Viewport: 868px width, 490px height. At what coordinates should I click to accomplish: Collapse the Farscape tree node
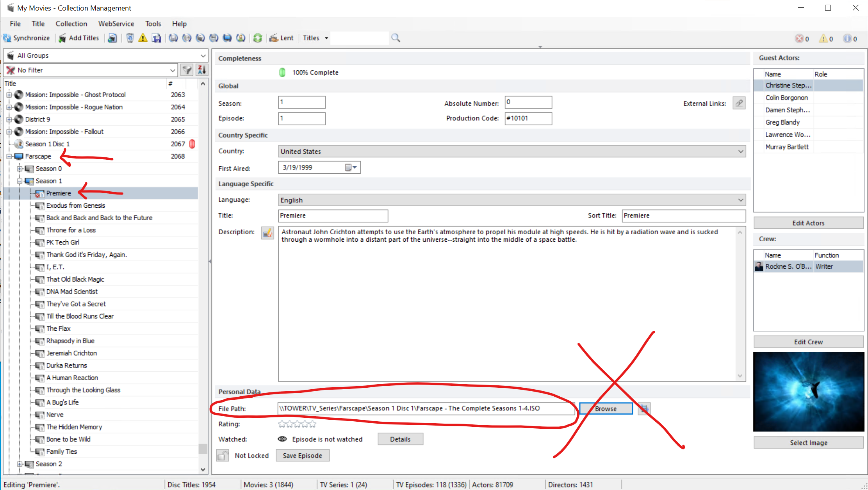click(9, 156)
